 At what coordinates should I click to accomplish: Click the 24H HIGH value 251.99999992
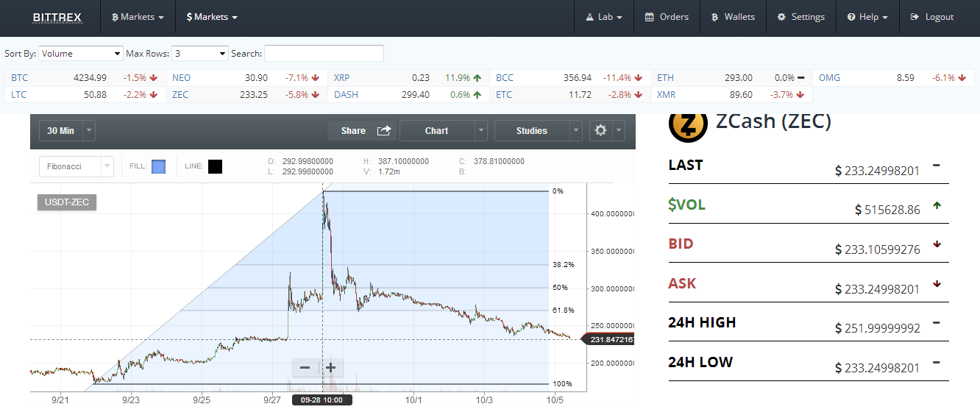point(878,328)
